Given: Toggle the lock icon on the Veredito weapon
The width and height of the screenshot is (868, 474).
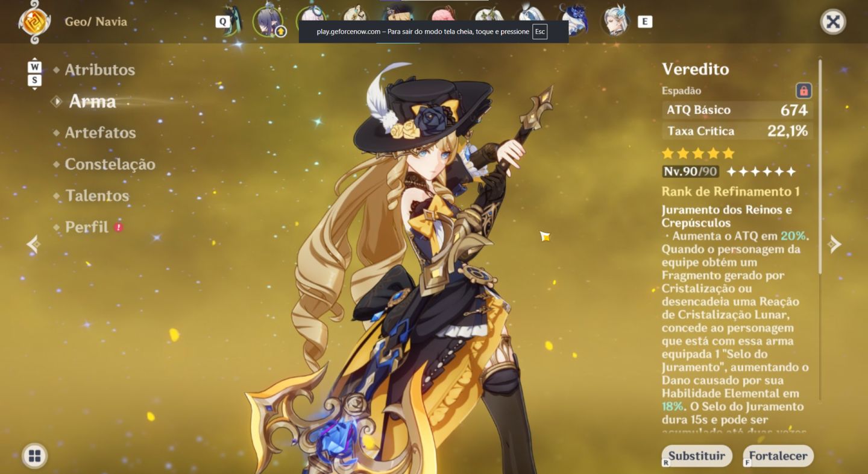Looking at the screenshot, I should pos(804,90).
